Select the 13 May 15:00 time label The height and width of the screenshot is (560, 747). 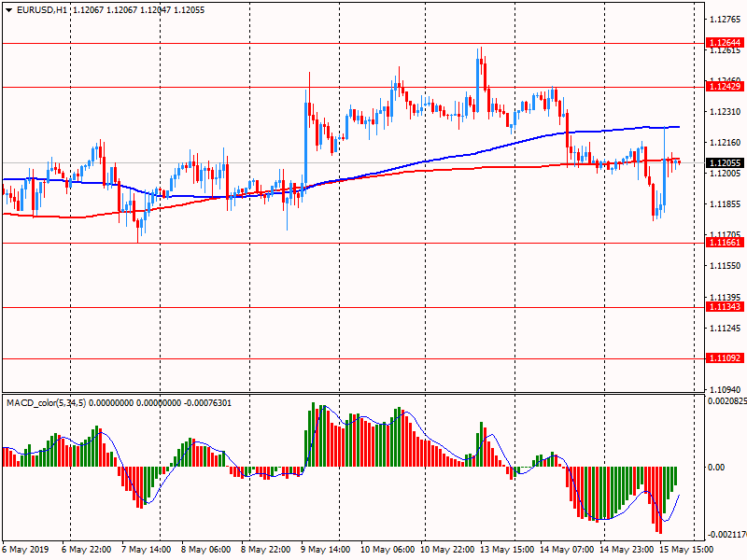tap(509, 551)
